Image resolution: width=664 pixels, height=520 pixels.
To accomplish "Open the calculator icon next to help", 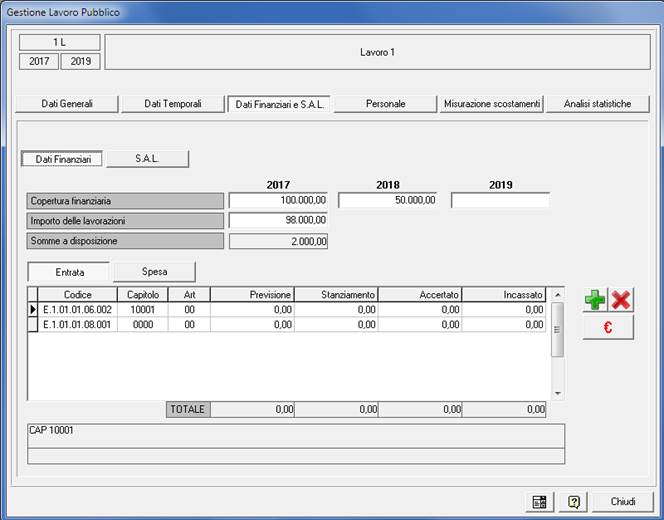I will tap(539, 501).
